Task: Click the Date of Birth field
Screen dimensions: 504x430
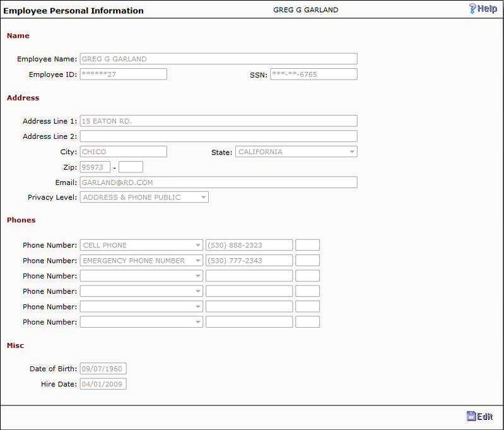Action: [103, 369]
